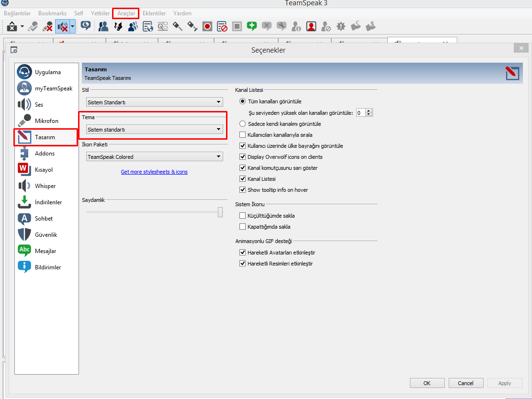Open the connect icon's dropdown arrow
Screen dimensions: 532x399
pyautogui.click(x=22, y=26)
